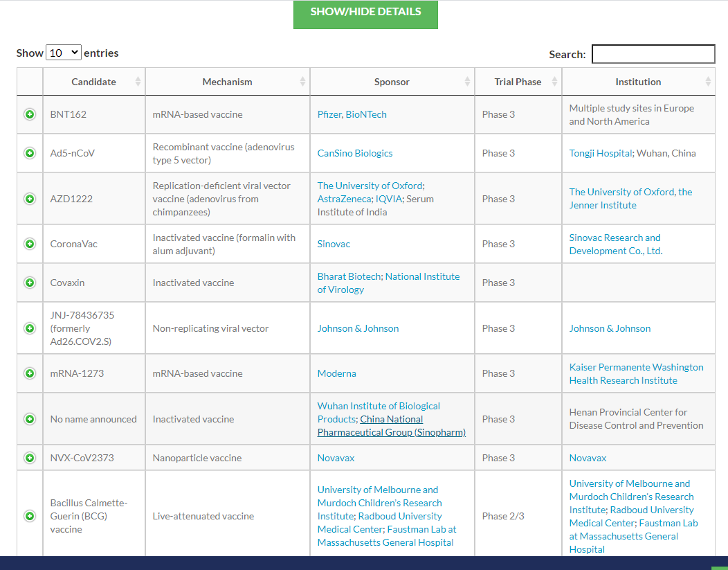Open the BioNTech sponsor link
The image size is (728, 570).
366,114
